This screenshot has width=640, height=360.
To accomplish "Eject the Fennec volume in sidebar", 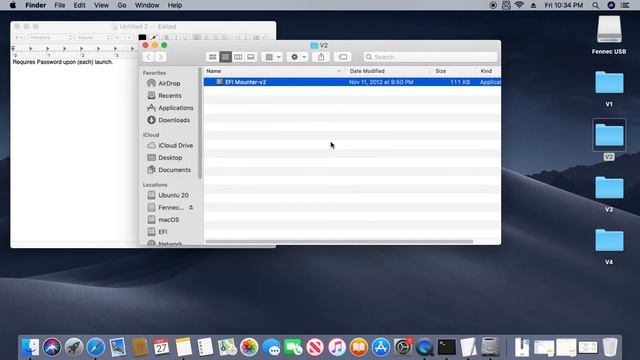I will click(x=191, y=207).
